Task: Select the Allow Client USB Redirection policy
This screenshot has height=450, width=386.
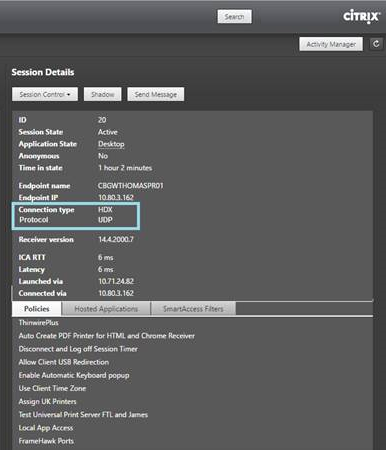Action: [x=64, y=362]
